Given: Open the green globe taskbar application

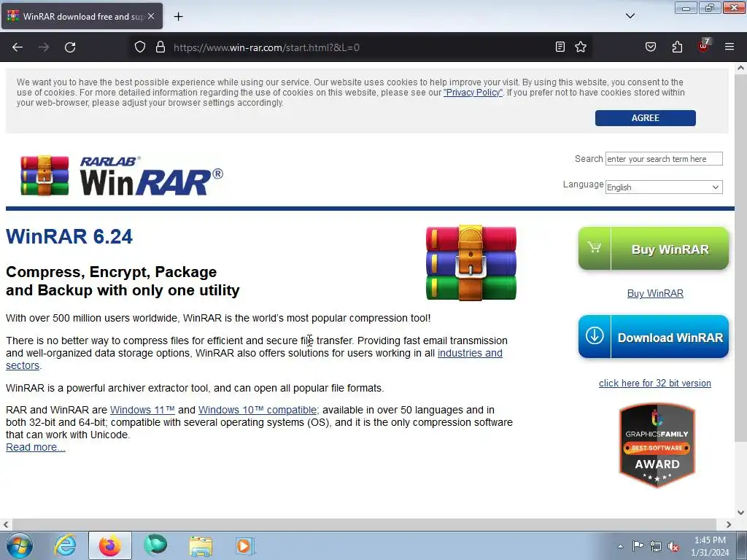Looking at the screenshot, I should click(155, 545).
